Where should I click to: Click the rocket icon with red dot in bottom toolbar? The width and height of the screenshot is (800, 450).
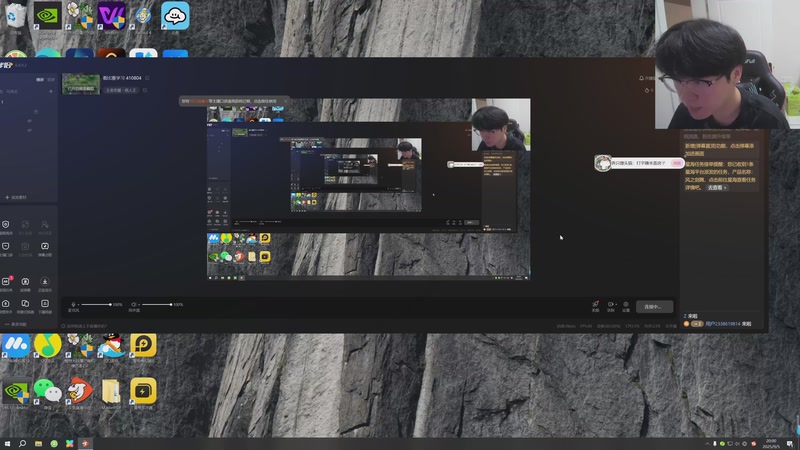point(595,304)
